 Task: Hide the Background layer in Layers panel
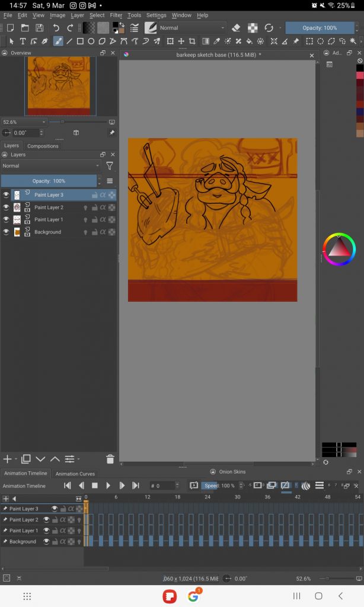[6, 232]
